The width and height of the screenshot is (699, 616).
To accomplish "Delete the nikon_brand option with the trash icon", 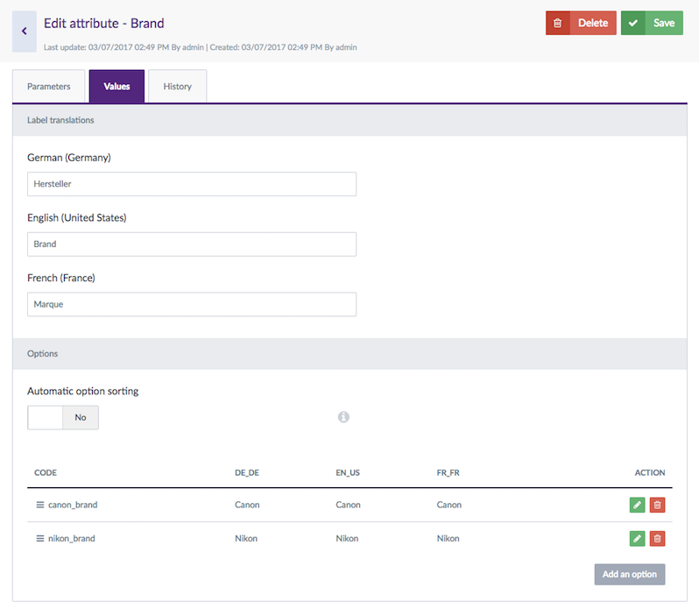I will click(657, 538).
